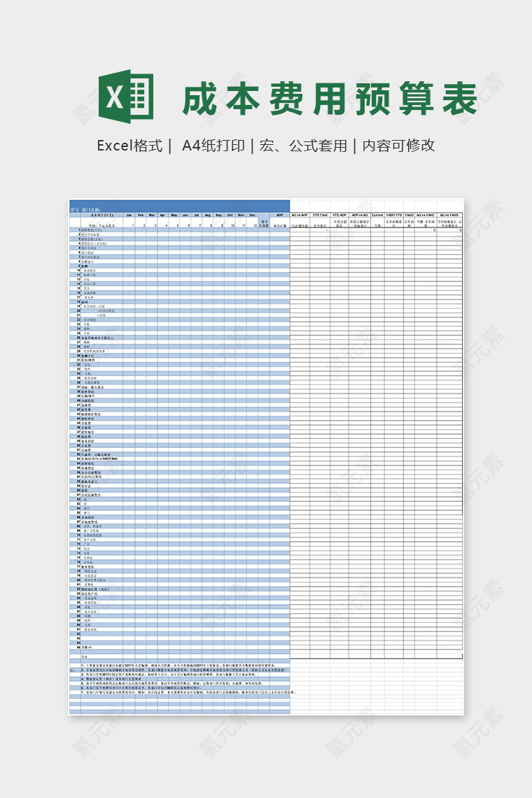This screenshot has width=532, height=798.
Task: Click the title 成本费用预算表
Action: pyautogui.click(x=330, y=99)
